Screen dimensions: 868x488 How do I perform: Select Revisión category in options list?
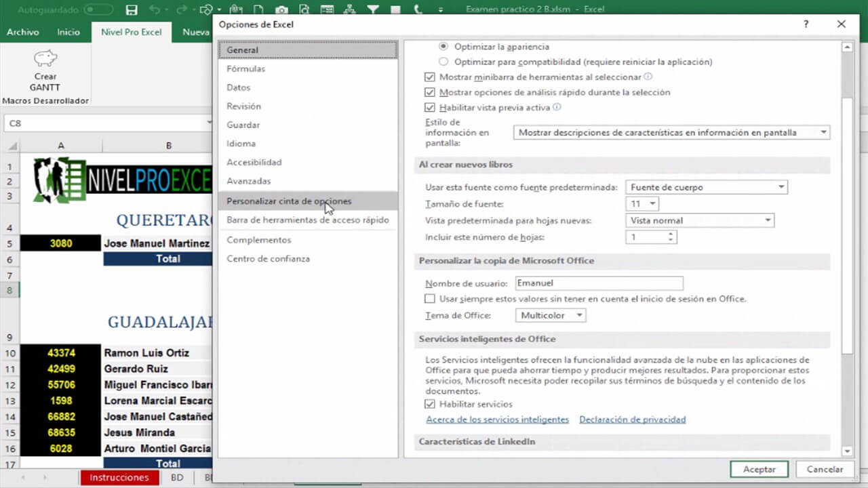click(x=308, y=106)
